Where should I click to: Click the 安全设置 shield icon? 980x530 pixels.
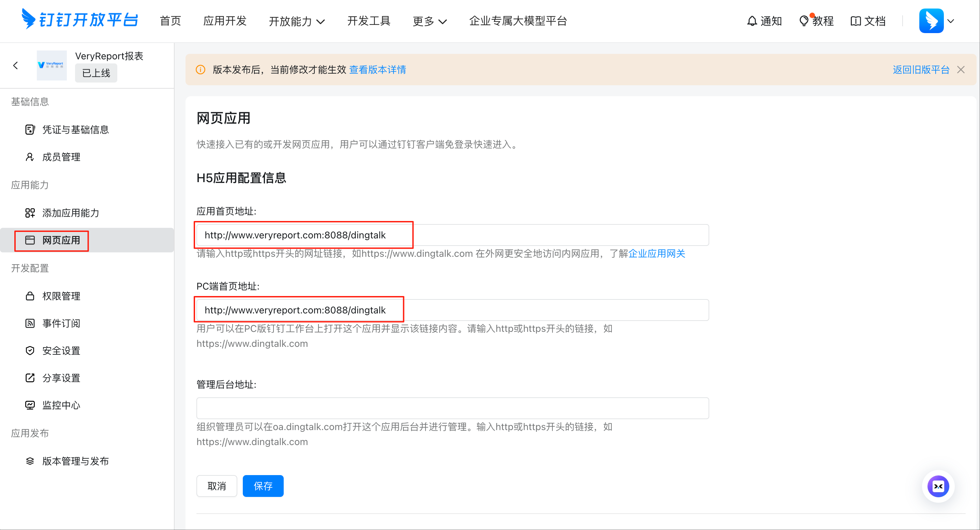click(x=30, y=351)
